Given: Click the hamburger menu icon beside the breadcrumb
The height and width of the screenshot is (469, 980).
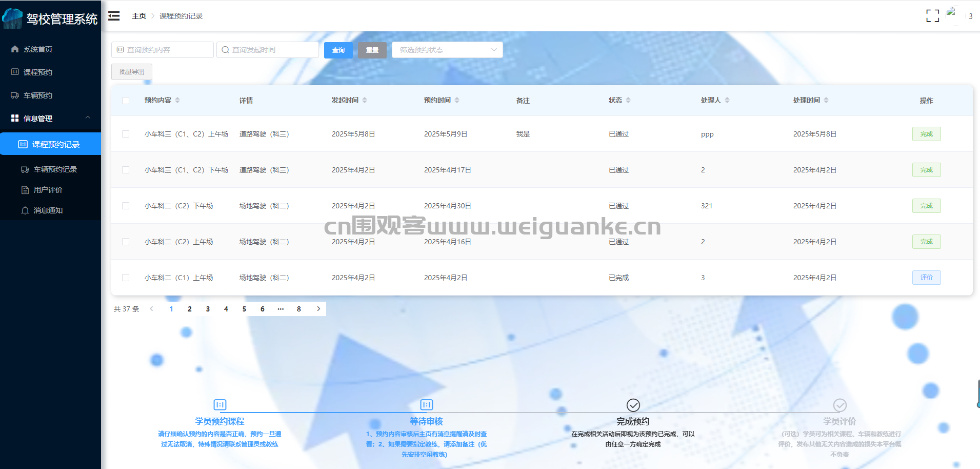Looking at the screenshot, I should [113, 16].
